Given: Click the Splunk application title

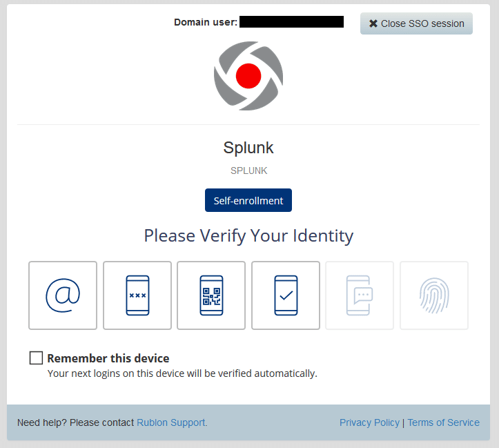Looking at the screenshot, I should point(248,148).
